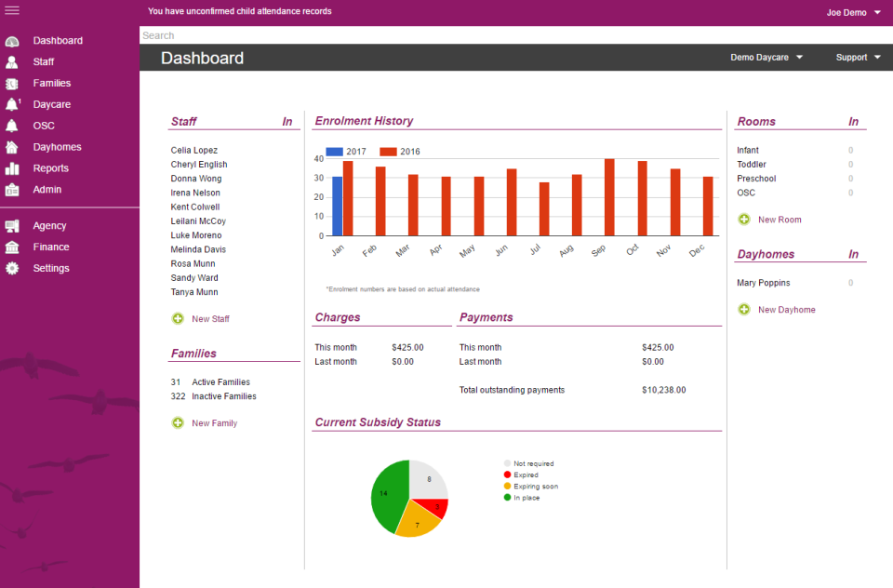Click the New Family link

coord(214,423)
